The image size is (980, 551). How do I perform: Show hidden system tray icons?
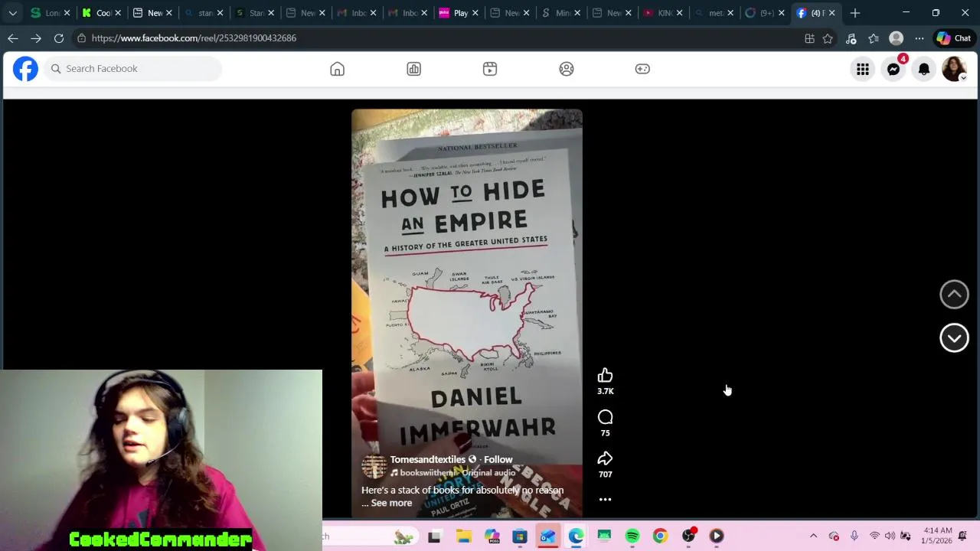click(x=813, y=536)
